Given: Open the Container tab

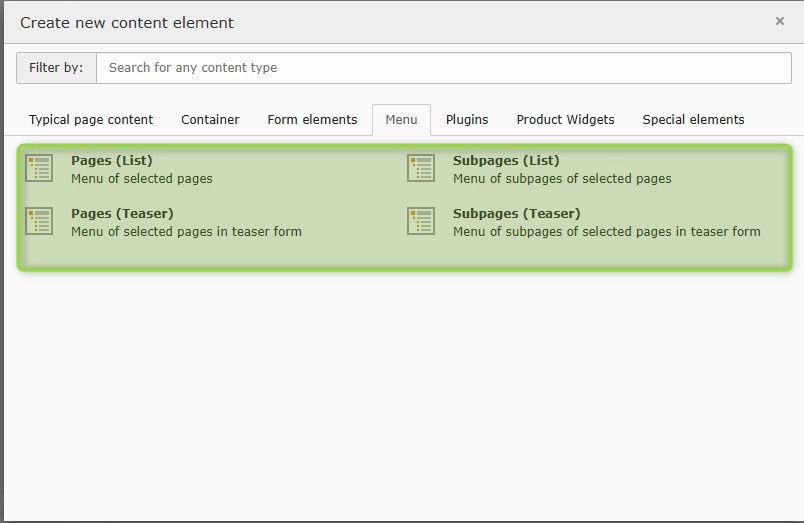Looking at the screenshot, I should tap(210, 120).
